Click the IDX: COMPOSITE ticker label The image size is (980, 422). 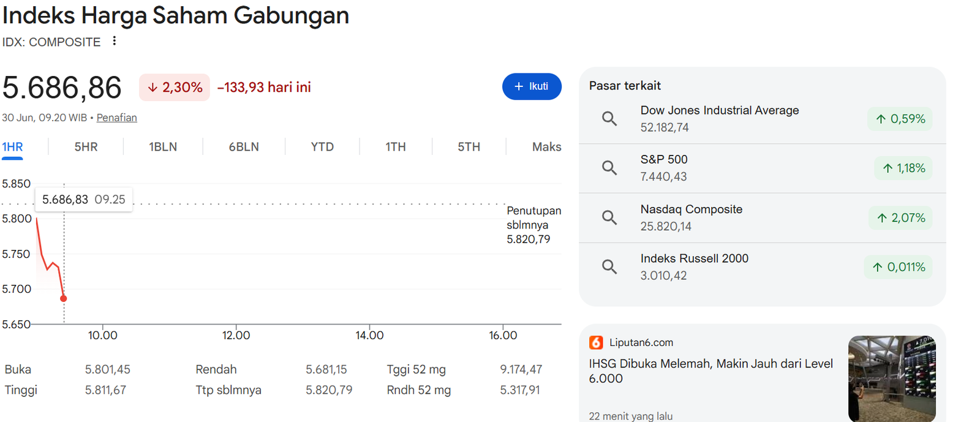51,42
